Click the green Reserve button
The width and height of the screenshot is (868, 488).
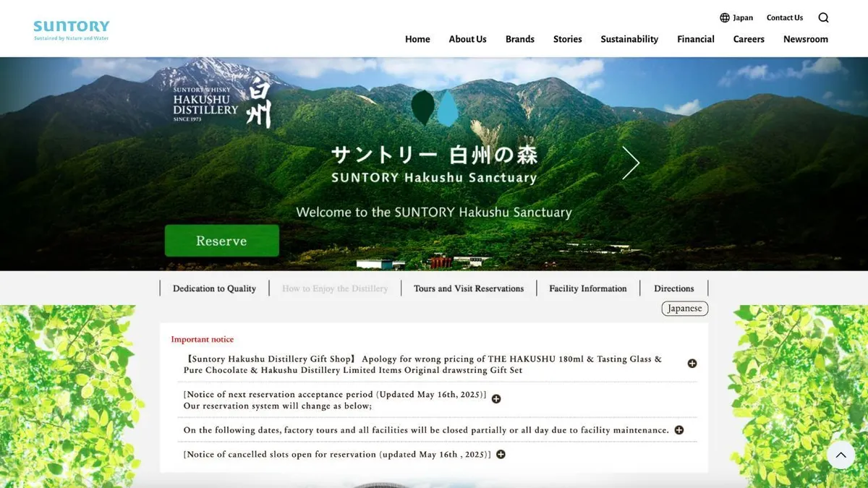point(221,241)
